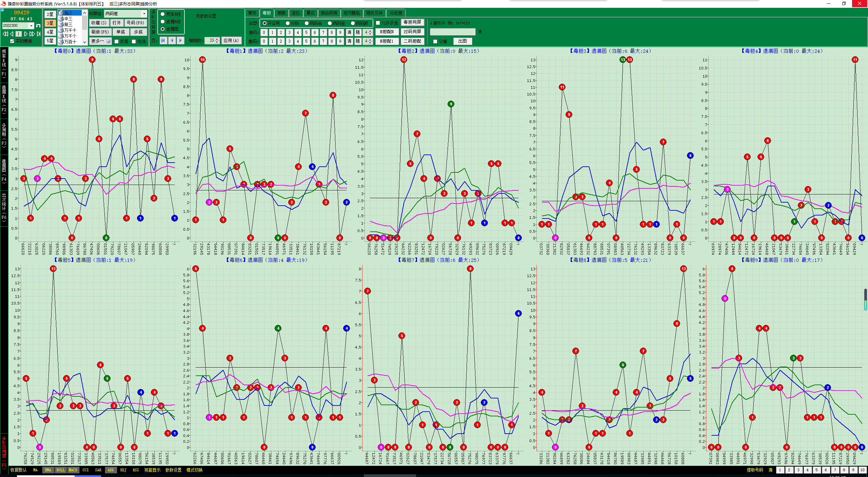868x477 pixels.
Task: Enable the 允许多选 checkbox
Action: 378,23
